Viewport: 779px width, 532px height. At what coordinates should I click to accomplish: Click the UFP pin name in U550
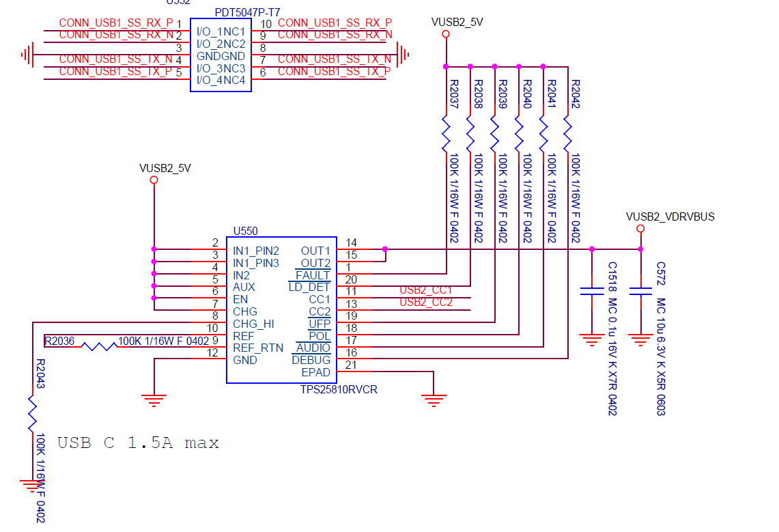(x=320, y=324)
